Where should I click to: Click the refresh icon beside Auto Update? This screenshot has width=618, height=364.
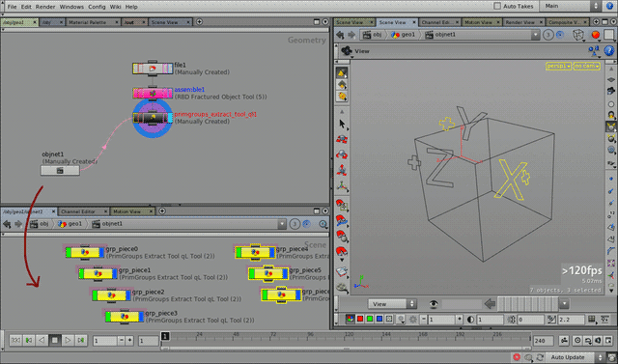(x=540, y=357)
